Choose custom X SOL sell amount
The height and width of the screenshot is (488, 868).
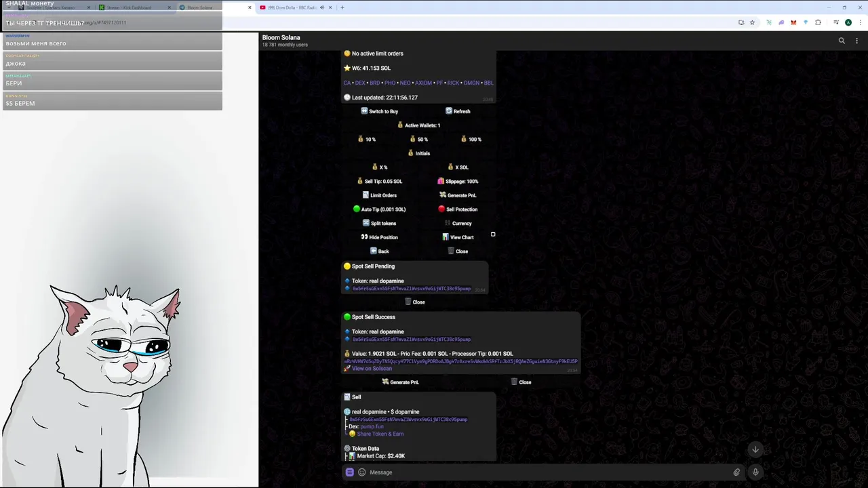click(458, 167)
